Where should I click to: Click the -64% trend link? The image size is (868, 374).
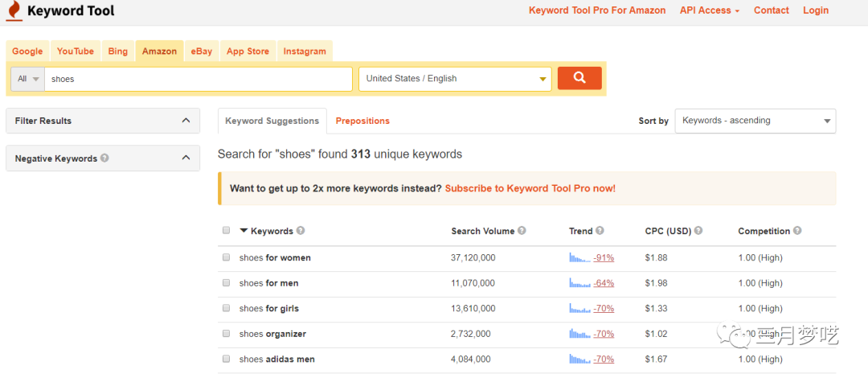(604, 283)
